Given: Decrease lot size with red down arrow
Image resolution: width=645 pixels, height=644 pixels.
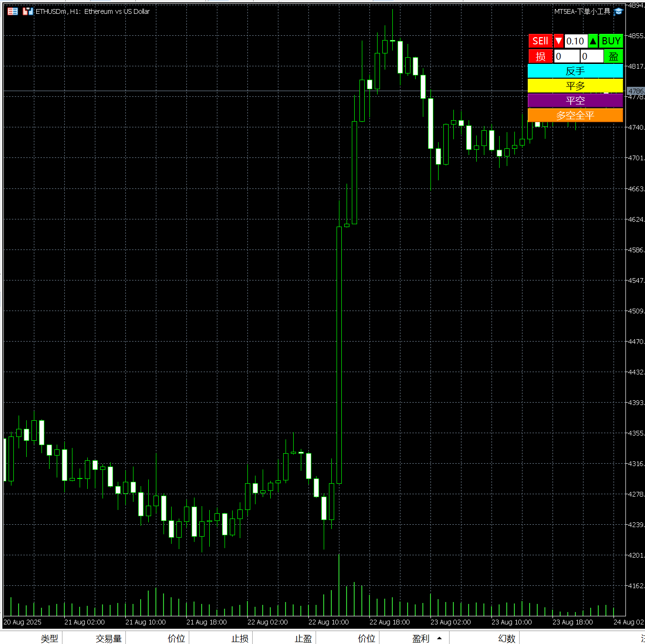Looking at the screenshot, I should pos(559,41).
